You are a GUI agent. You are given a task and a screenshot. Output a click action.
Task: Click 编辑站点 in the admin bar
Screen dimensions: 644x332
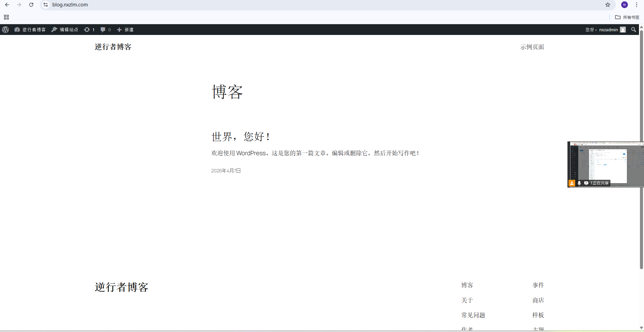(65, 30)
